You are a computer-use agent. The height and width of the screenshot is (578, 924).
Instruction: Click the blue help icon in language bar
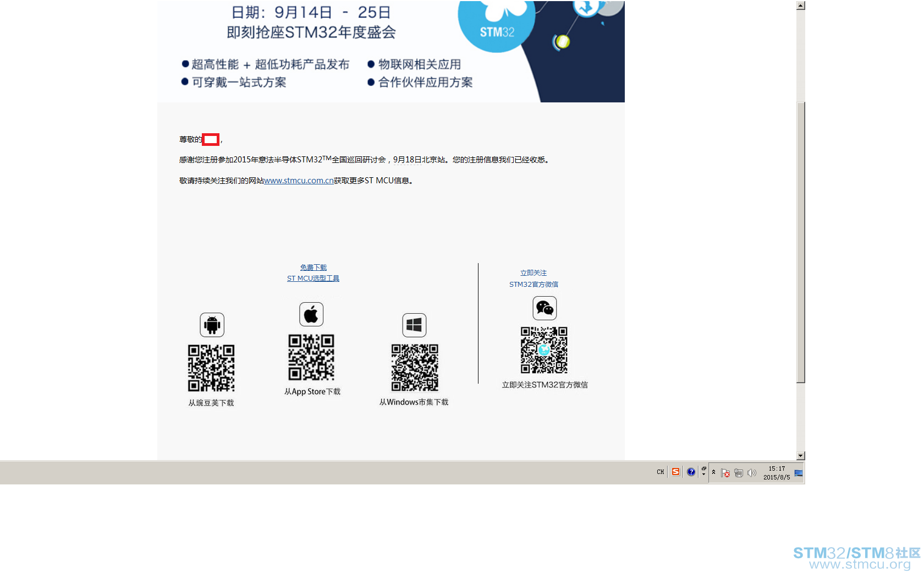click(691, 472)
